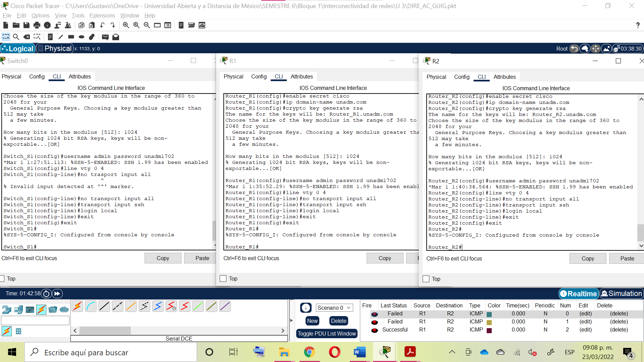This screenshot has width=644, height=362.
Task: Open the Config tab in R2 window
Action: pos(462,77)
